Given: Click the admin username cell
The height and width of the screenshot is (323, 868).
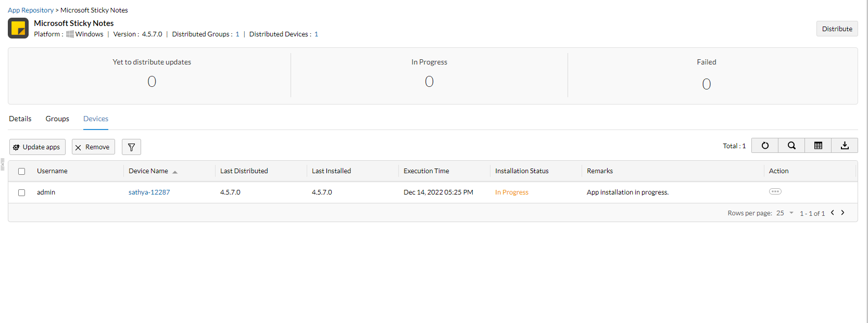Looking at the screenshot, I should tap(46, 192).
